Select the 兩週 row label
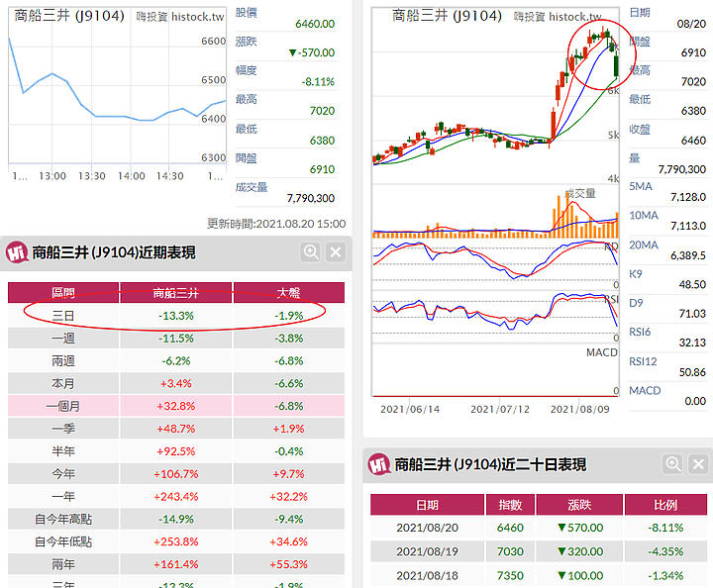The width and height of the screenshot is (713, 588). 63,360
